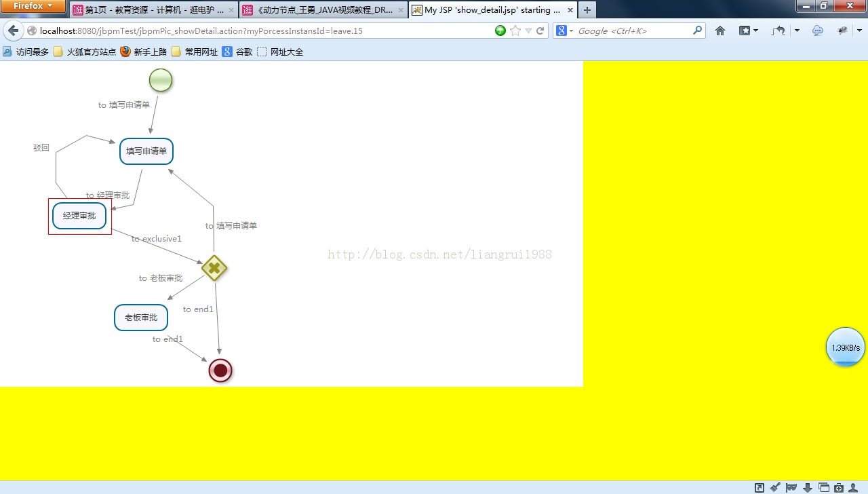The height and width of the screenshot is (494, 868).
Task: Open a new tab with plus button
Action: [x=587, y=10]
